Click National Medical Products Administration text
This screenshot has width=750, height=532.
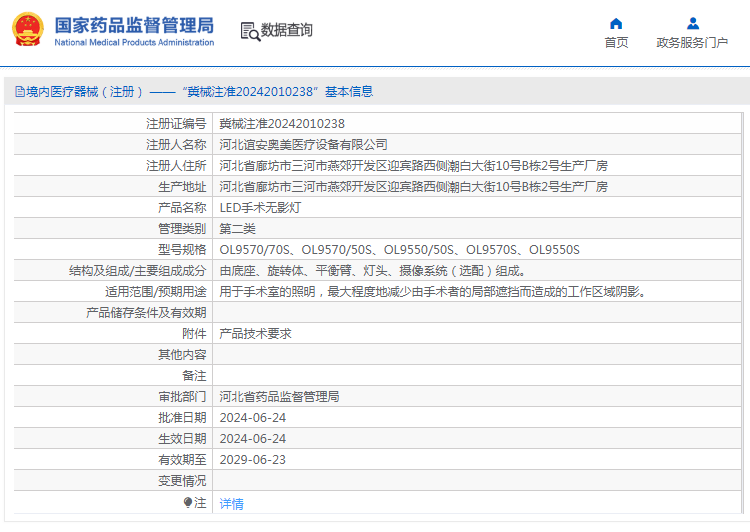point(134,42)
